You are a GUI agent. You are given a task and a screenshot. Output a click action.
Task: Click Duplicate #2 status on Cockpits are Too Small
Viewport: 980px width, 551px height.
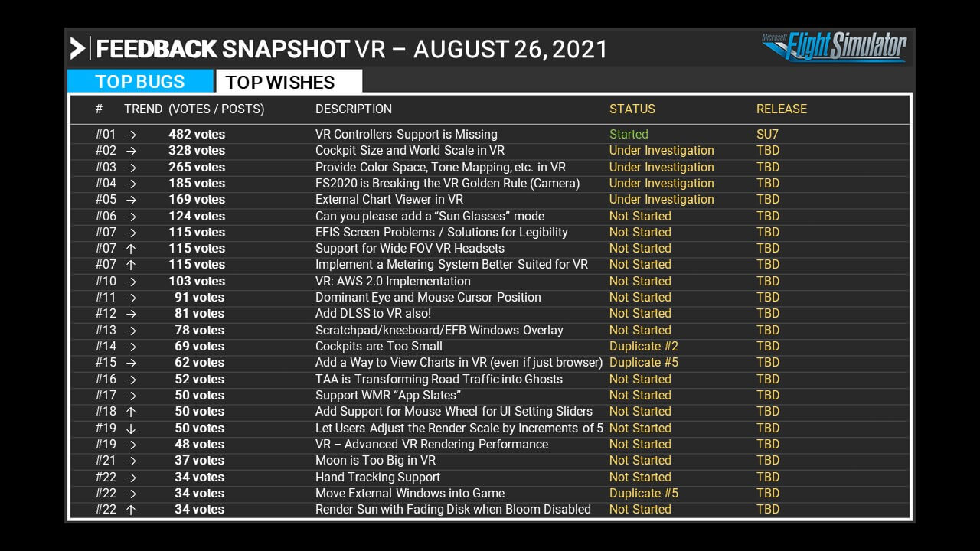click(x=644, y=346)
